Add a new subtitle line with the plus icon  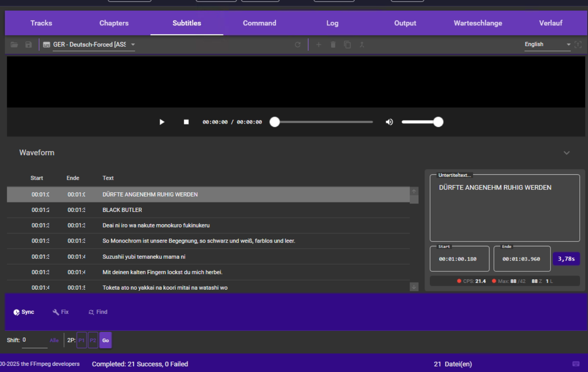pyautogui.click(x=319, y=45)
